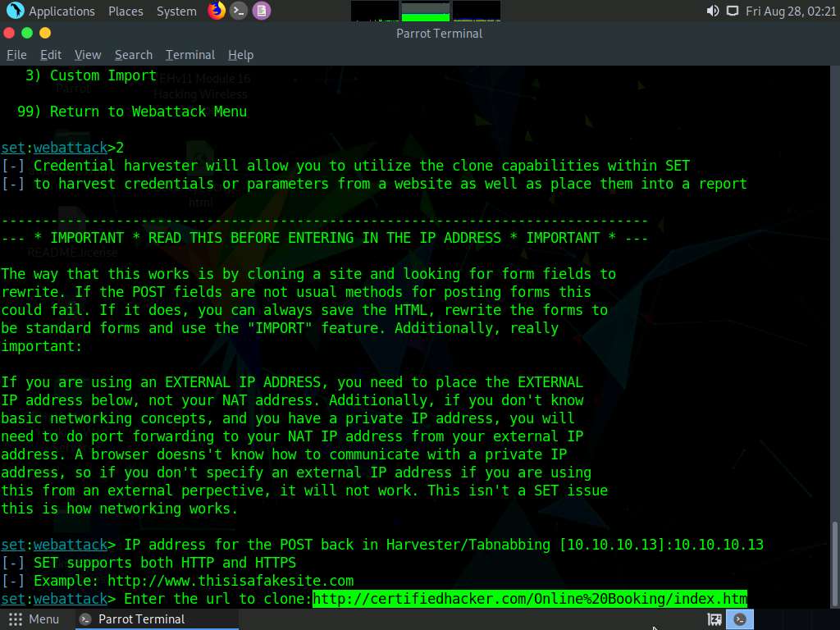Click the applications grid icon beside Menu
This screenshot has height=630, width=840.
tap(13, 619)
